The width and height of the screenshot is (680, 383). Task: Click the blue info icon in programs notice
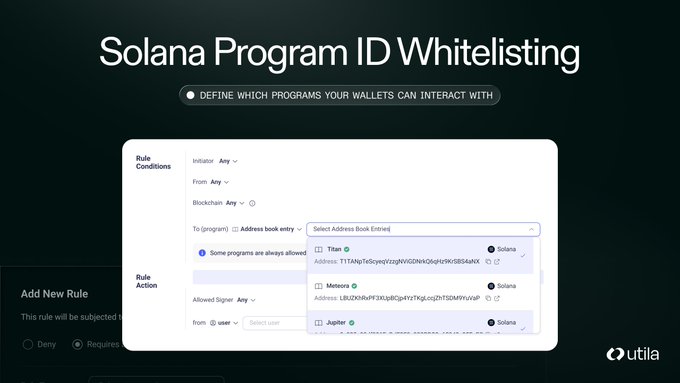click(x=202, y=253)
